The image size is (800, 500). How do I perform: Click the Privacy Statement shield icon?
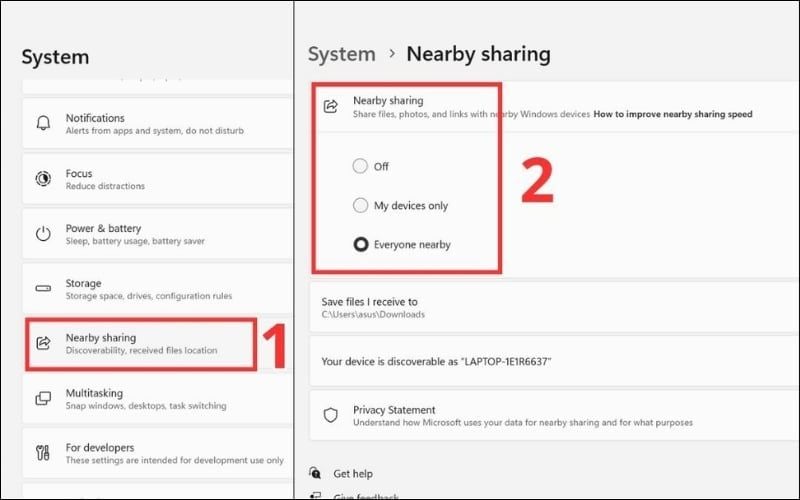click(x=331, y=415)
